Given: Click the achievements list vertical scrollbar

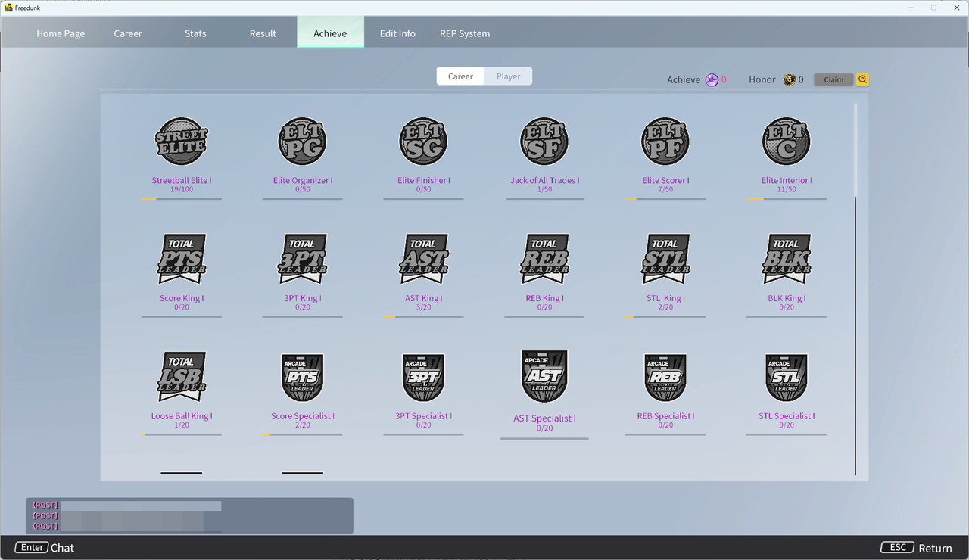Looking at the screenshot, I should tap(855, 289).
